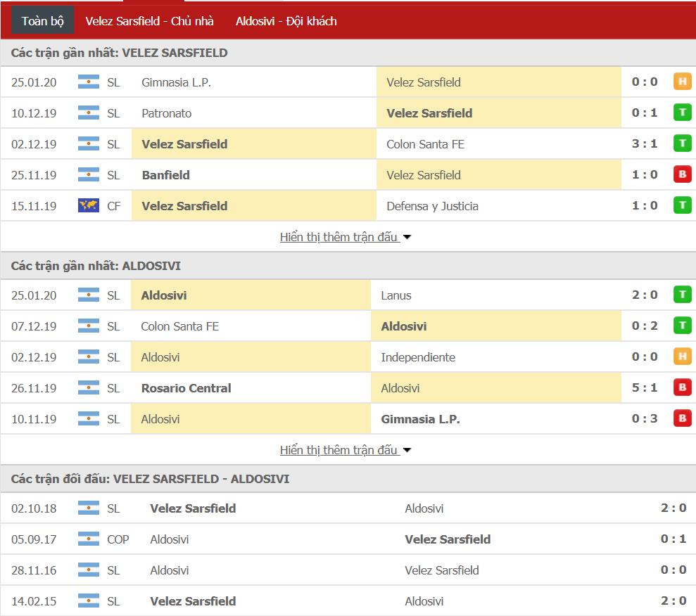
Task: Click COP league label in 05.09.17 row
Action: (x=118, y=539)
